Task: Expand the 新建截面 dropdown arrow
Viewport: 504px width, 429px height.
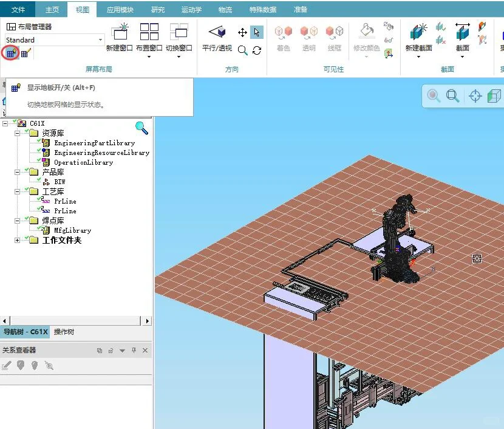Action: pos(418,57)
